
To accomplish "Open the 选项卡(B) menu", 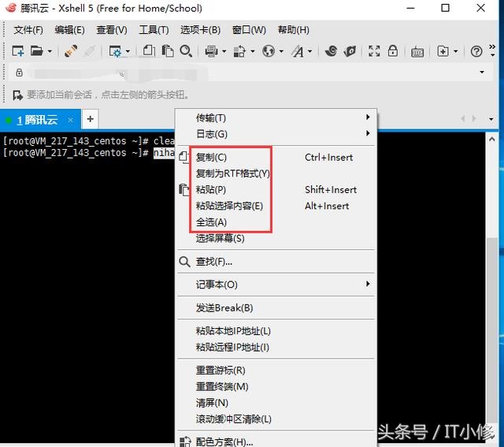I will click(200, 30).
